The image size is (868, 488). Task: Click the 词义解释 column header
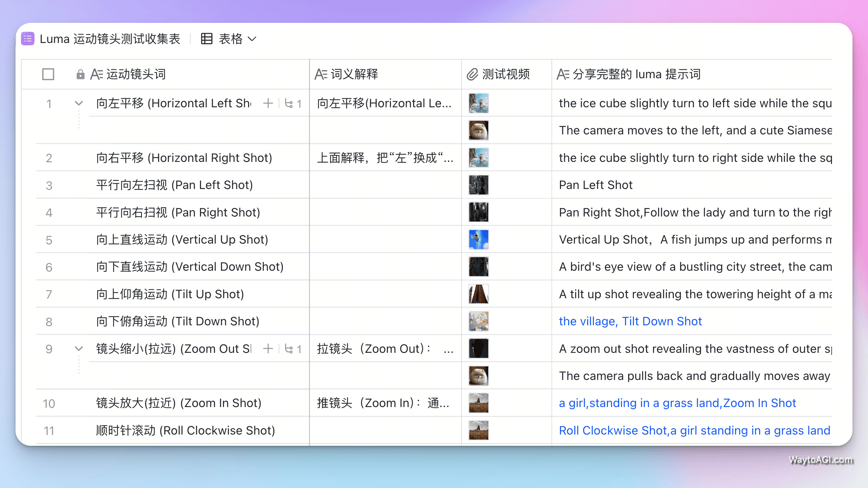point(354,74)
